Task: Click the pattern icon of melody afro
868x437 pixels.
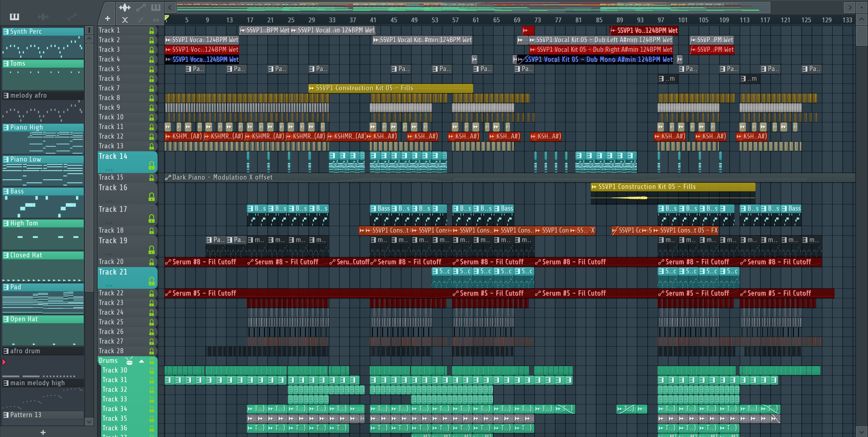Action: (6, 95)
